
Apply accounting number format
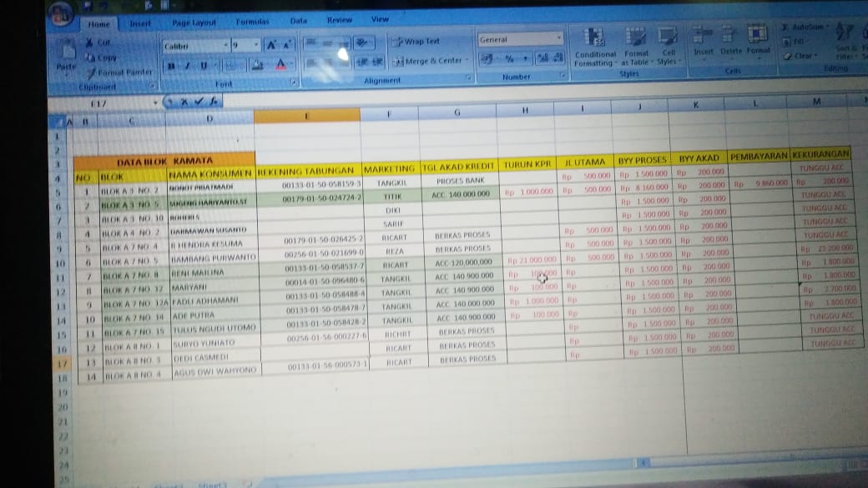point(487,58)
